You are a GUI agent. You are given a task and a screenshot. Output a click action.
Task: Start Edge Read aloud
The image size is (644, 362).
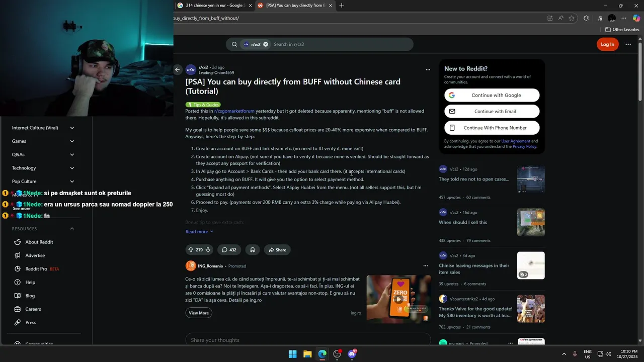click(x=560, y=18)
